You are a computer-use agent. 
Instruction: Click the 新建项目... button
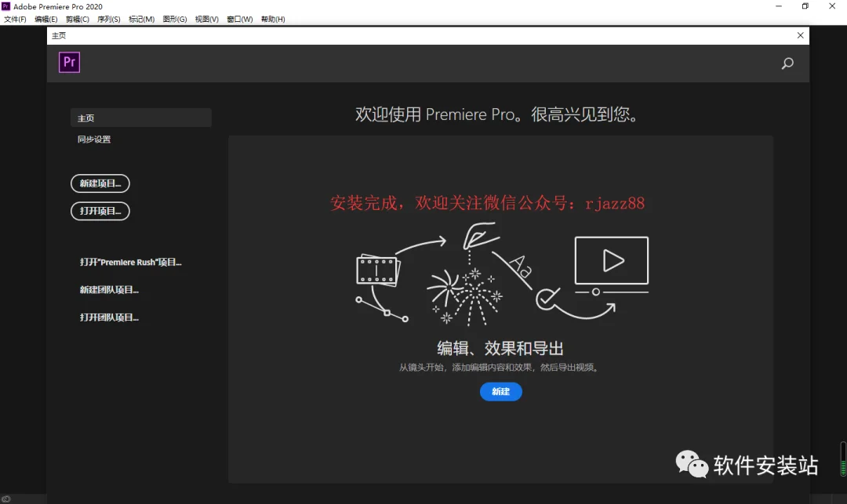100,183
